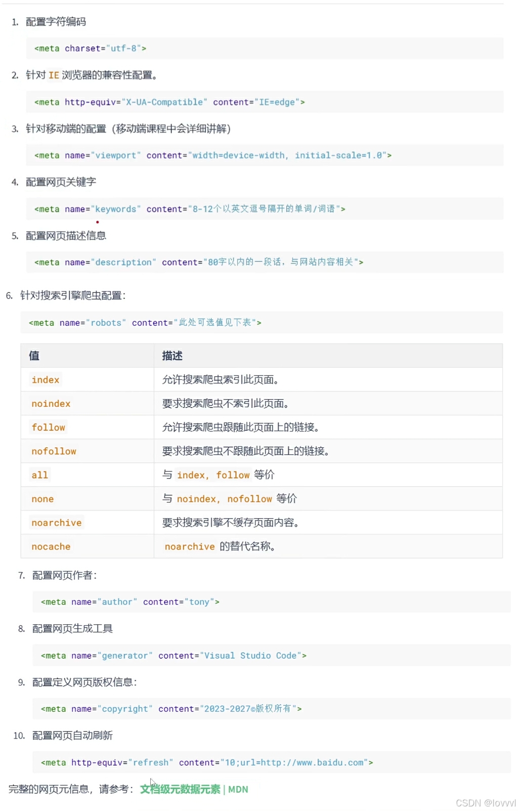Image resolution: width=518 pixels, height=812 pixels.
Task: Click heading 配置网页生成工具
Action: pyautogui.click(x=73, y=628)
